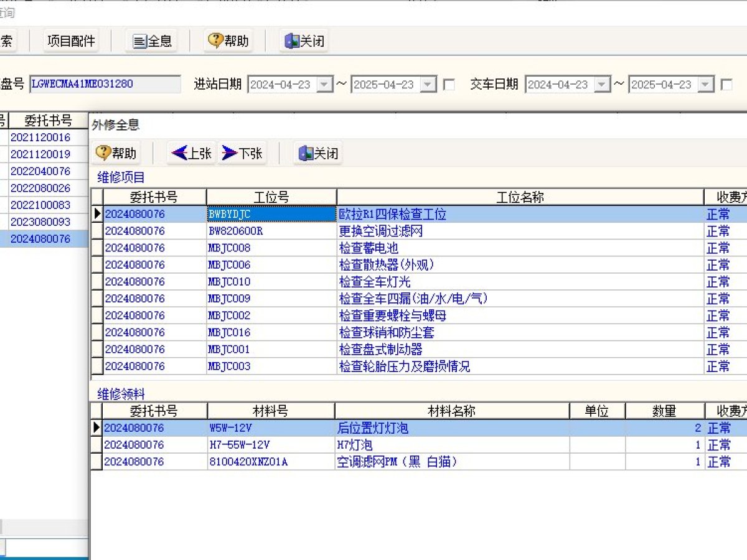
Task: Select row 检查重要螺栓与螺母
Action: (520, 315)
